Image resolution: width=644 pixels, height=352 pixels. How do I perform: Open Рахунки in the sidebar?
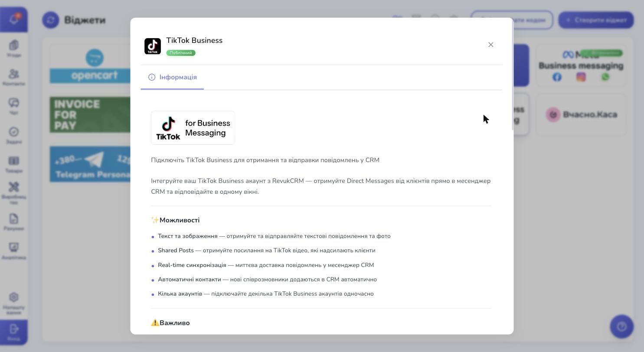[14, 222]
